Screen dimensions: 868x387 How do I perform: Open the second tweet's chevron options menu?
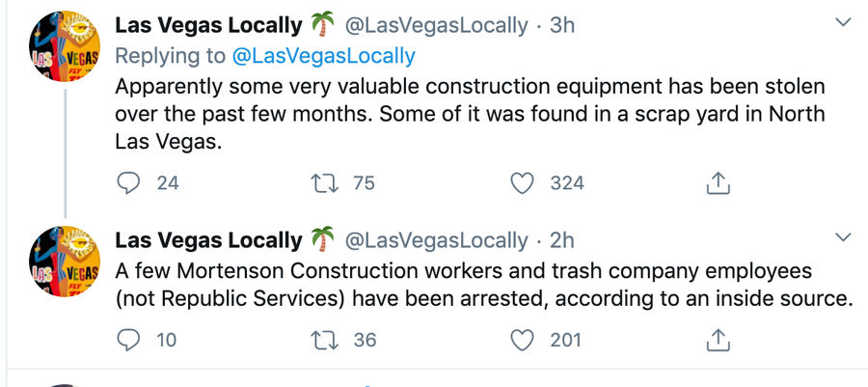[x=843, y=237]
